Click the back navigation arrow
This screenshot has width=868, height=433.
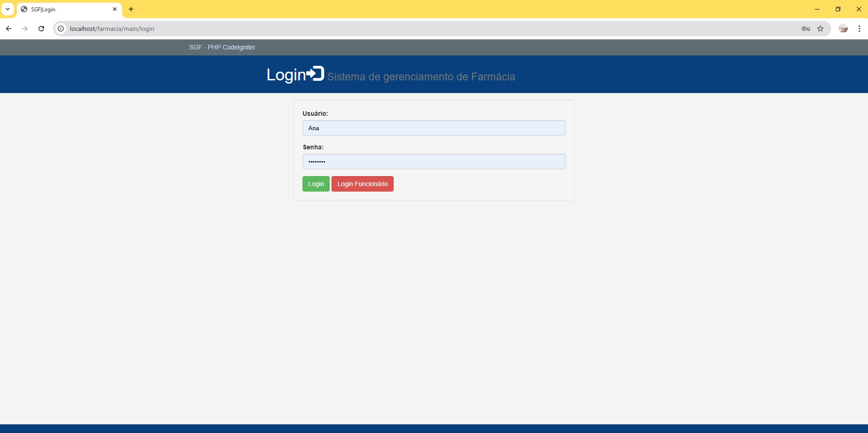tap(9, 29)
